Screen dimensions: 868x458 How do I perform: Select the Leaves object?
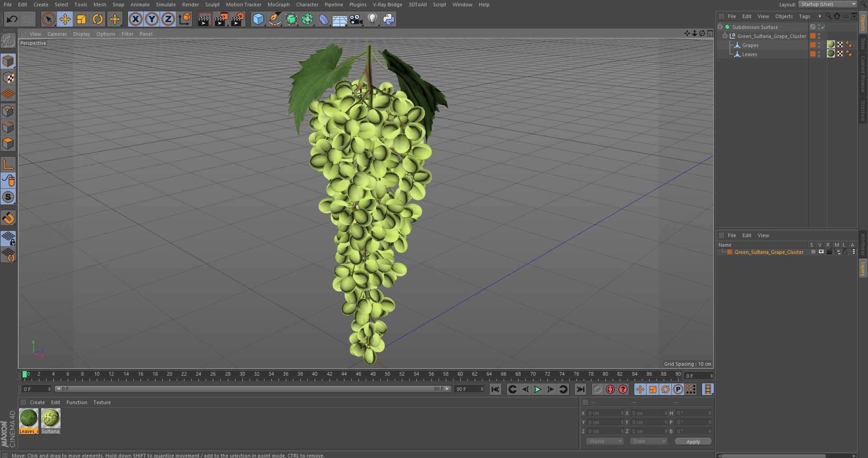[750, 54]
